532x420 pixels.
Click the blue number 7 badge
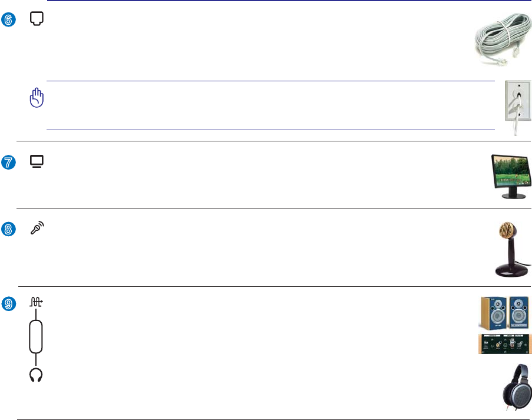click(x=8, y=162)
